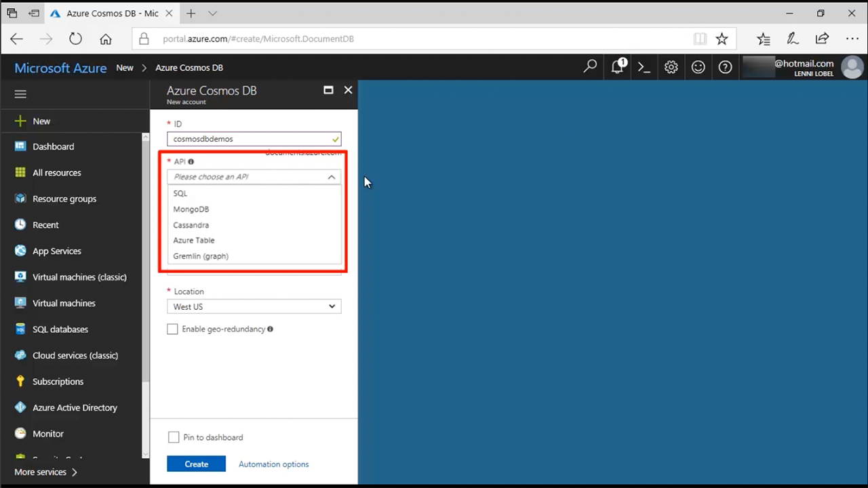Open reading view book icon
The width and height of the screenshot is (868, 488).
[x=700, y=39]
